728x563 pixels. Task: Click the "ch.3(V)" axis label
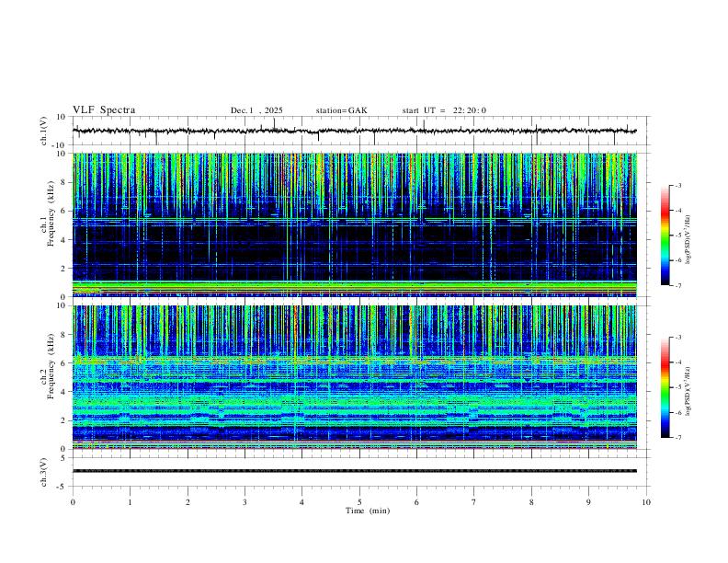pos(44,473)
